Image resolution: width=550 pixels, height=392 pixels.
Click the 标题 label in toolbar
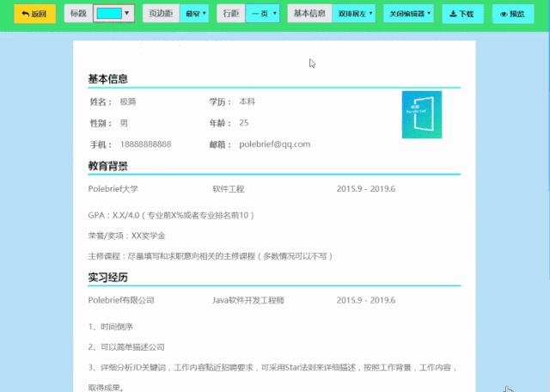coord(78,14)
